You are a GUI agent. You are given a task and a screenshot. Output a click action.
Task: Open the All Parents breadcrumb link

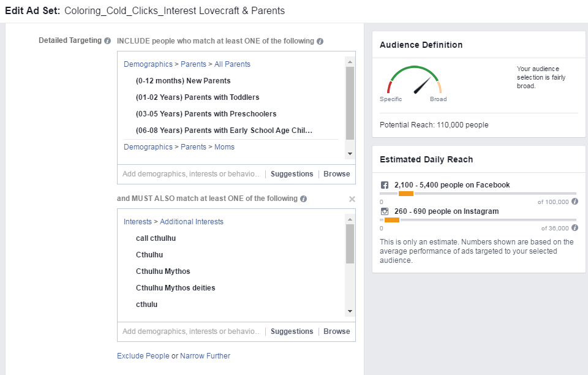point(232,64)
